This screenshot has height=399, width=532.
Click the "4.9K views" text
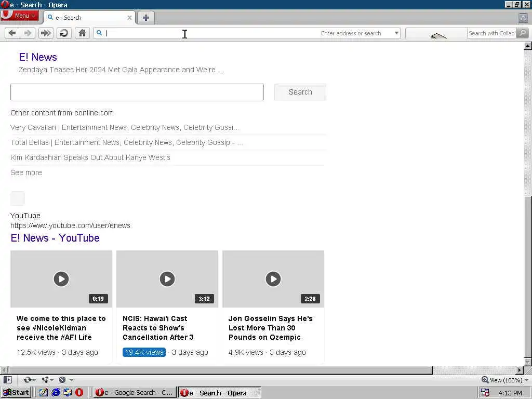pos(246,353)
